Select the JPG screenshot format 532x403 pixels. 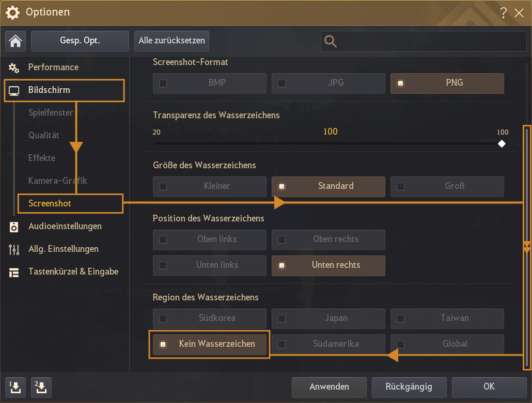pos(328,83)
